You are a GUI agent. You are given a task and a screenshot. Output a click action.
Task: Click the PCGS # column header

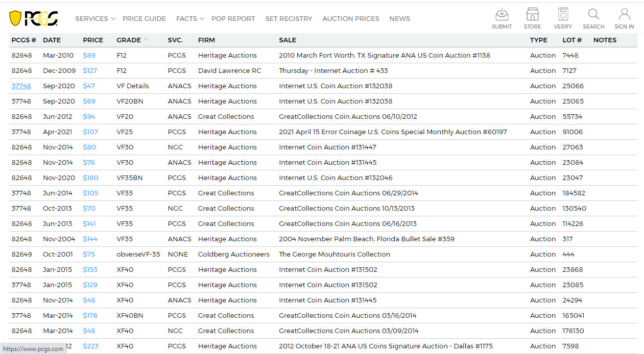[23, 40]
